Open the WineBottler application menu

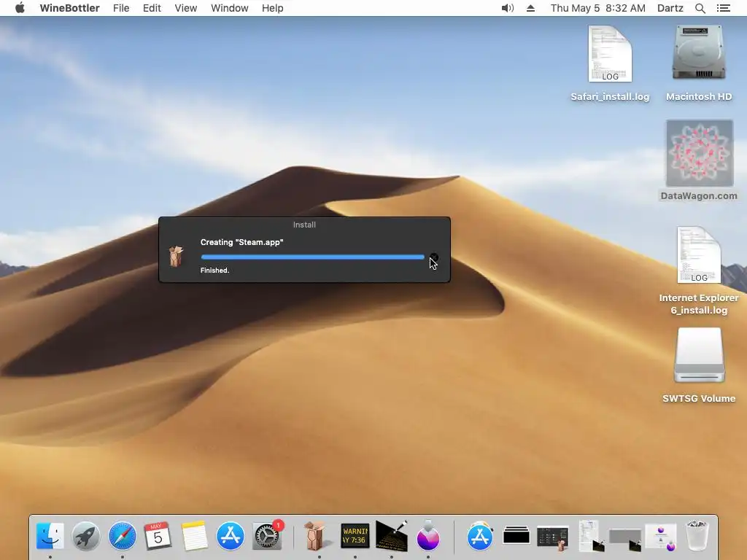69,8
